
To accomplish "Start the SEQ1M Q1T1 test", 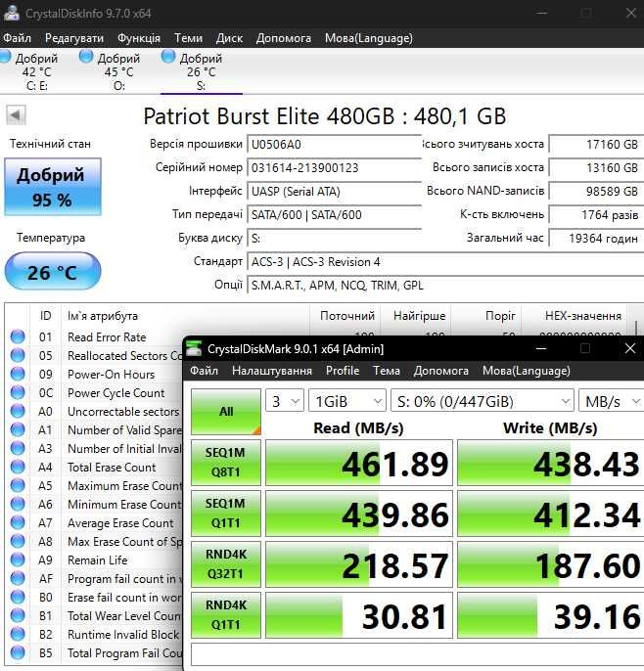I will click(226, 514).
